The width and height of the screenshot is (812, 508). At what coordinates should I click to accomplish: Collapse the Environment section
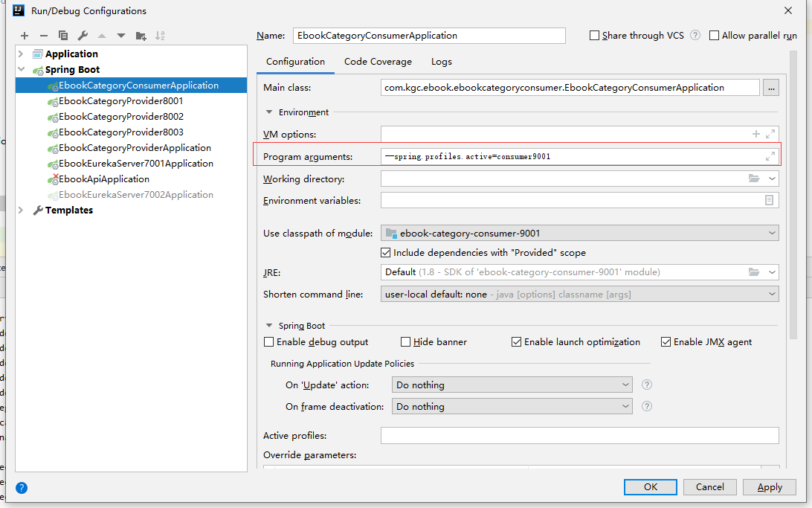[268, 112]
